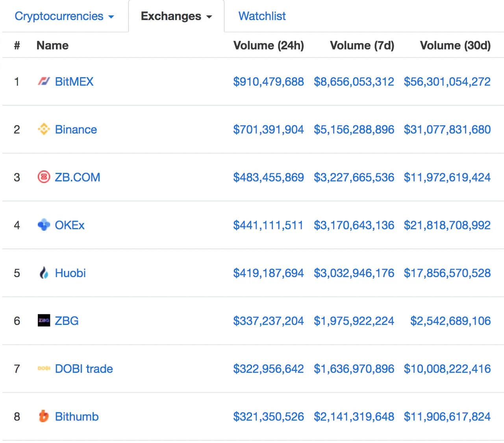Click Bithumb 30d volume $11,906,617,824

pyautogui.click(x=447, y=416)
